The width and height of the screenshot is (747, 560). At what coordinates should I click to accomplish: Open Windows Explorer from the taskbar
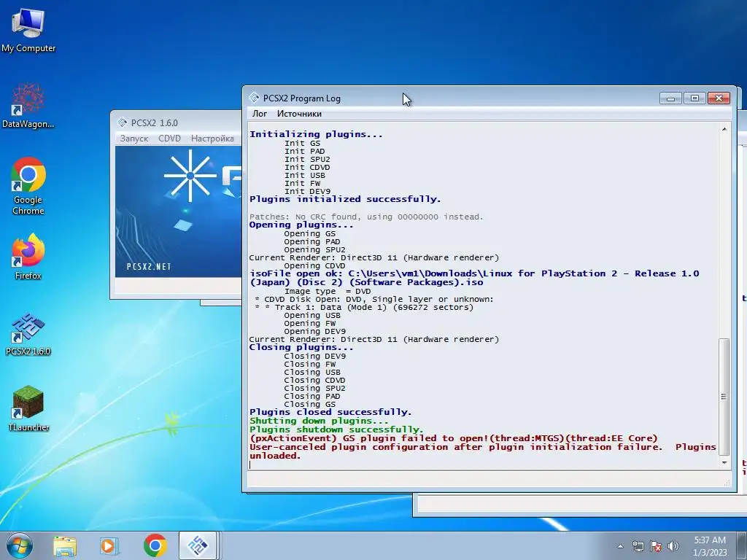65,545
